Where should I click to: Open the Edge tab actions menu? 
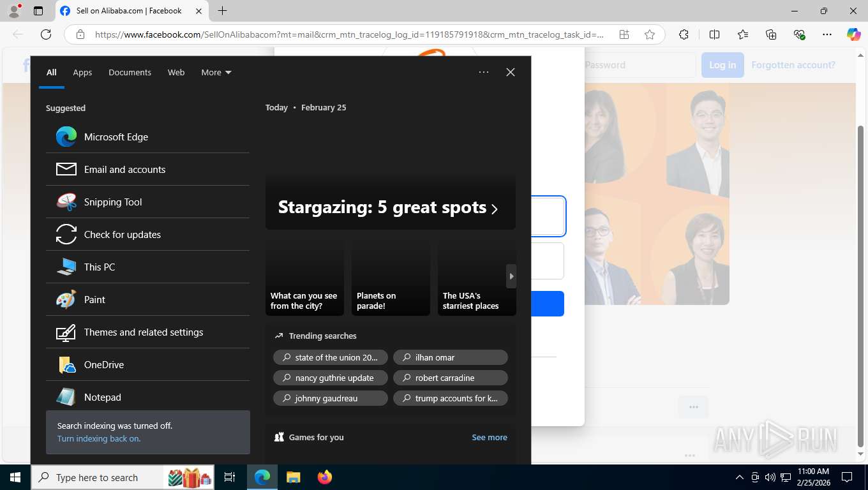click(38, 11)
